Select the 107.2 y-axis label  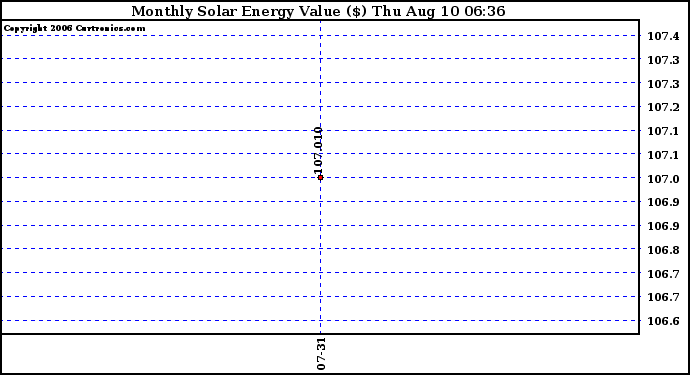click(x=663, y=107)
